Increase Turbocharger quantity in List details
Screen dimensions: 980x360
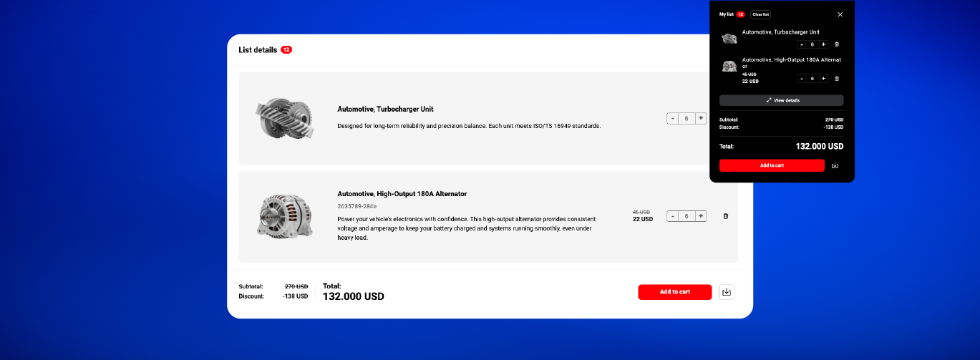(701, 118)
